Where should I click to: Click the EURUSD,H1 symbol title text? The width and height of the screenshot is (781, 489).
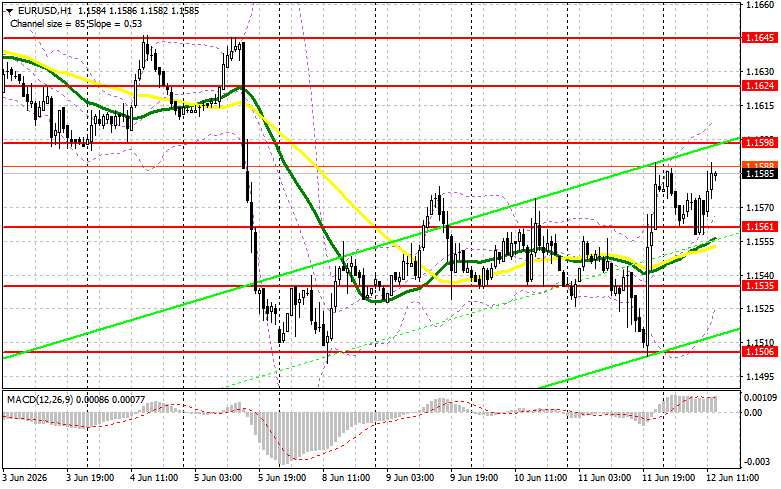(45, 10)
